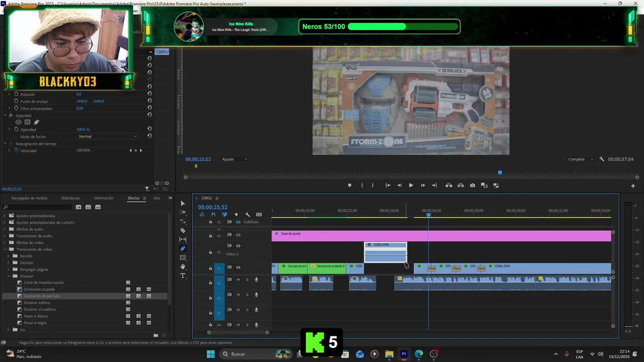Screen dimensions: 644x362
Task: Open Program Monitor settings wrench
Action: 602,159
